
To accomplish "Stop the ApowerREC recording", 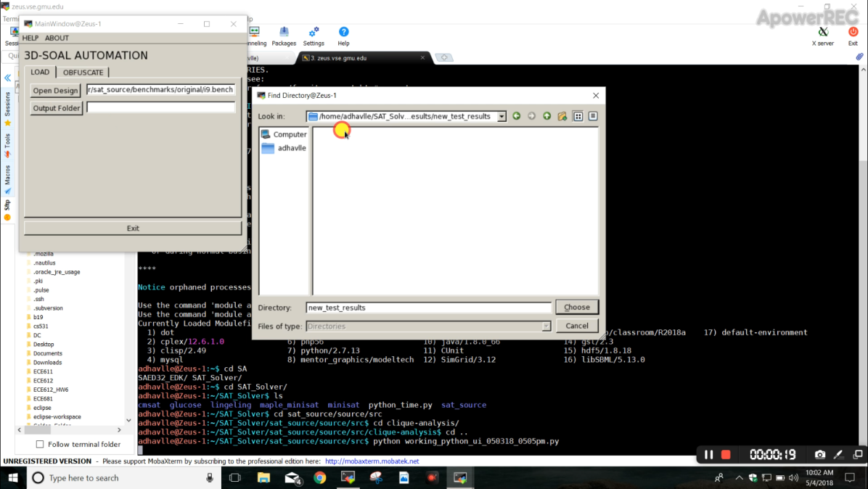I will pos(726,455).
